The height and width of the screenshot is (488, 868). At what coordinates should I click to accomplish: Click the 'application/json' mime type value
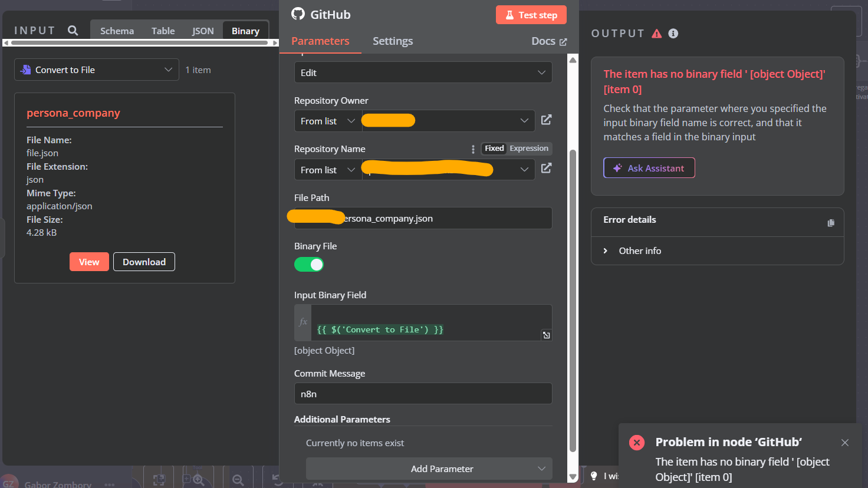point(60,206)
